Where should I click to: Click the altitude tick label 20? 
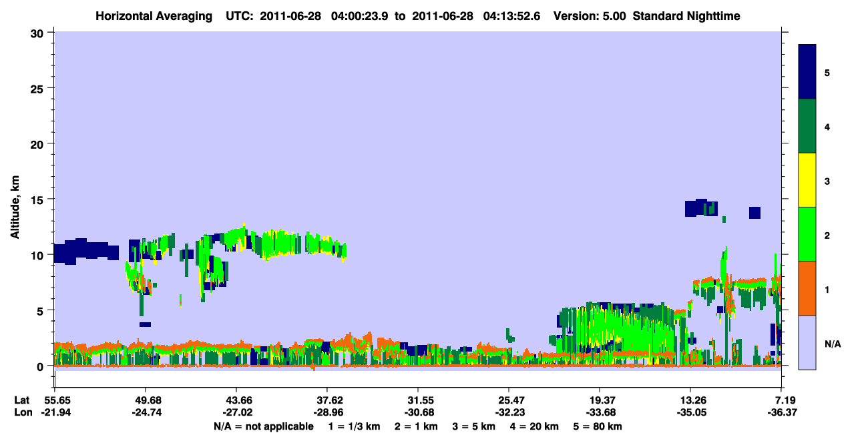click(x=37, y=143)
